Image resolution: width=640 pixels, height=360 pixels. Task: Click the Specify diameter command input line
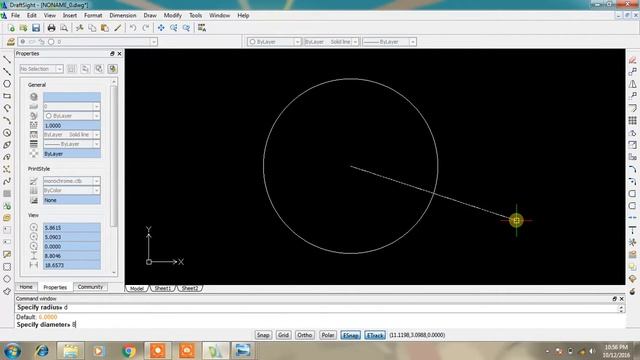318,325
